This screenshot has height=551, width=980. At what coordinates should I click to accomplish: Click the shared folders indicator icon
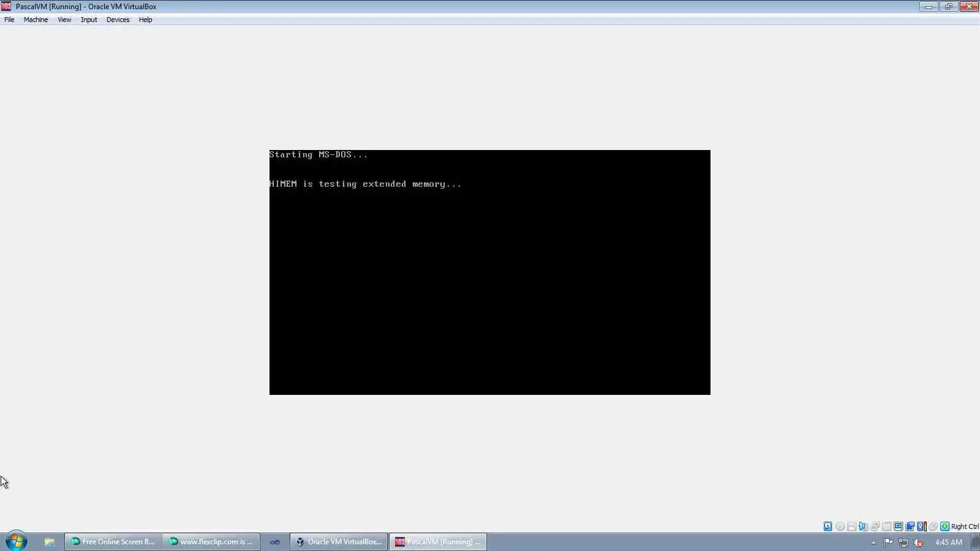point(886,527)
